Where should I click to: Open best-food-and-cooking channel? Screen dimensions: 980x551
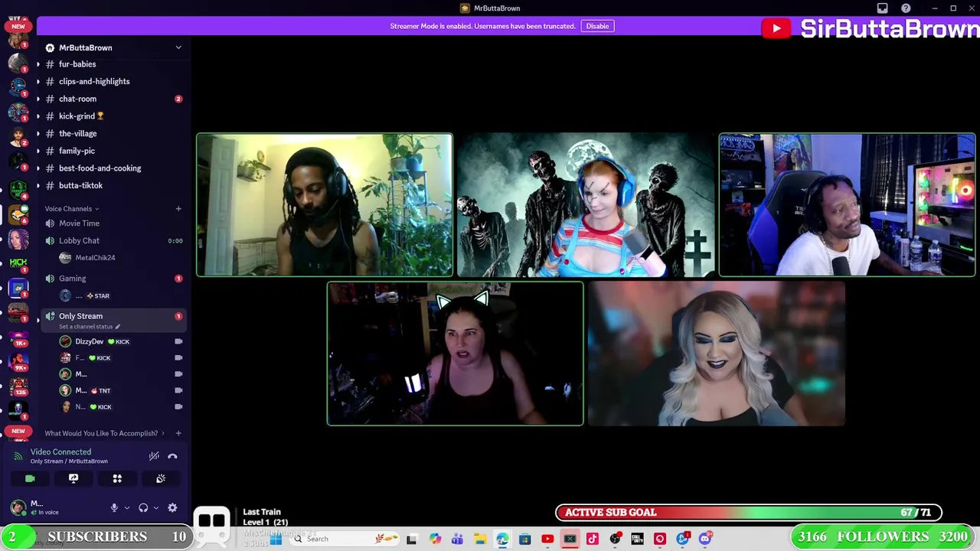tap(100, 168)
